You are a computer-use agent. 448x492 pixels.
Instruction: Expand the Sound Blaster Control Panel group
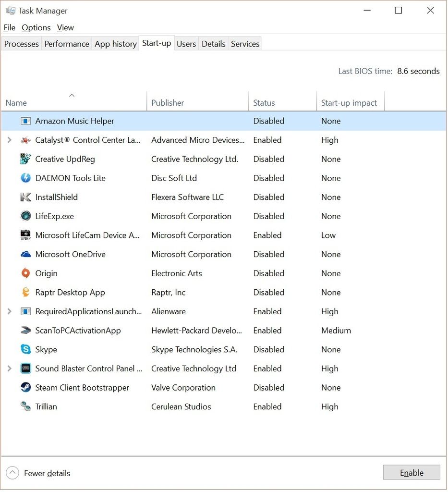coord(10,369)
